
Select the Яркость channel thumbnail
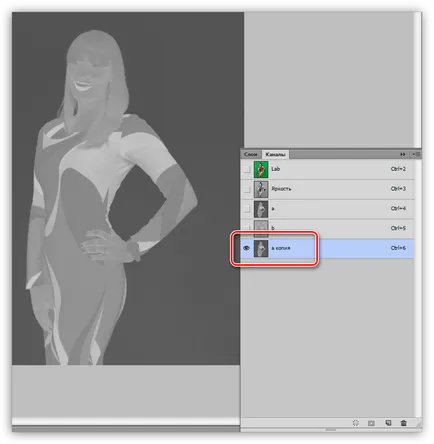pos(261,189)
